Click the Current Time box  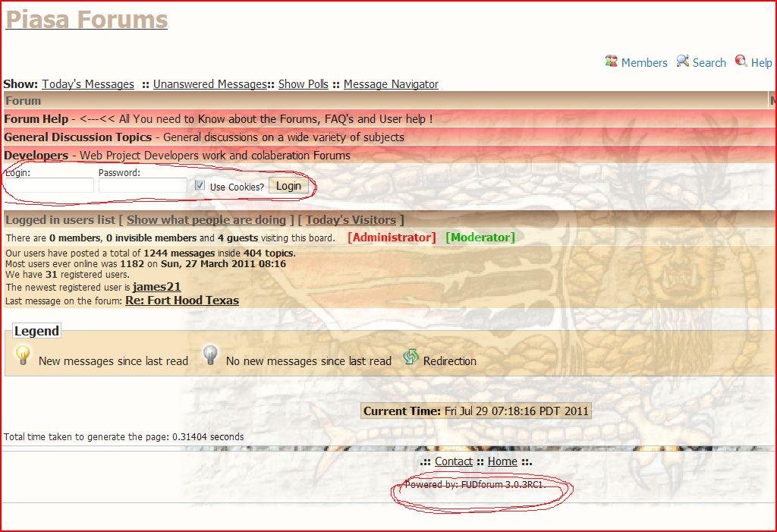pyautogui.click(x=476, y=411)
